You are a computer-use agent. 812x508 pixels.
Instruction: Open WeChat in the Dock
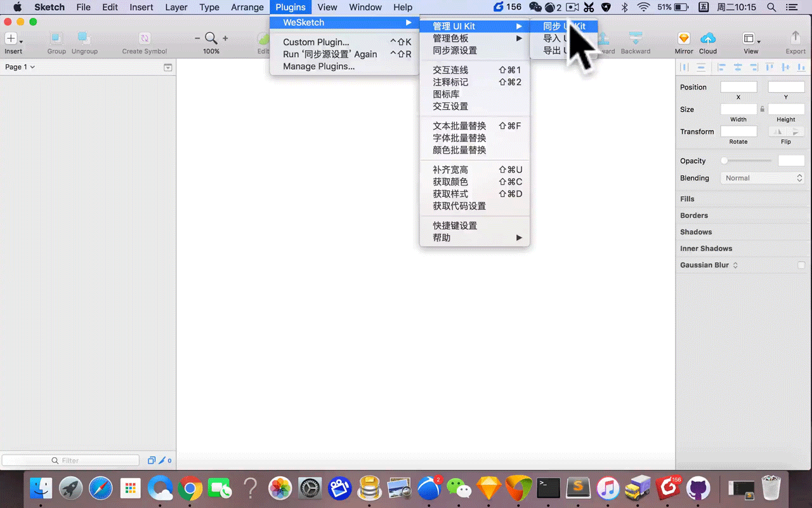pos(459,488)
